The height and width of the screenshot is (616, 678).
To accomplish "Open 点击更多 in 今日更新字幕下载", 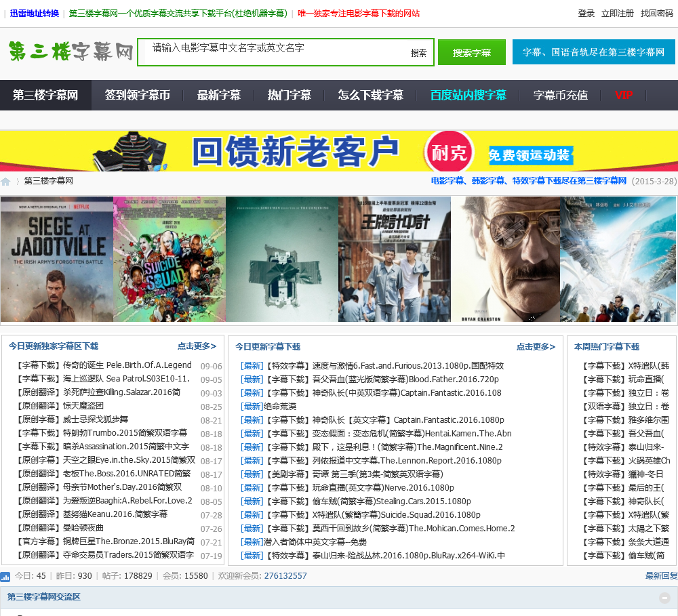I will [x=536, y=347].
